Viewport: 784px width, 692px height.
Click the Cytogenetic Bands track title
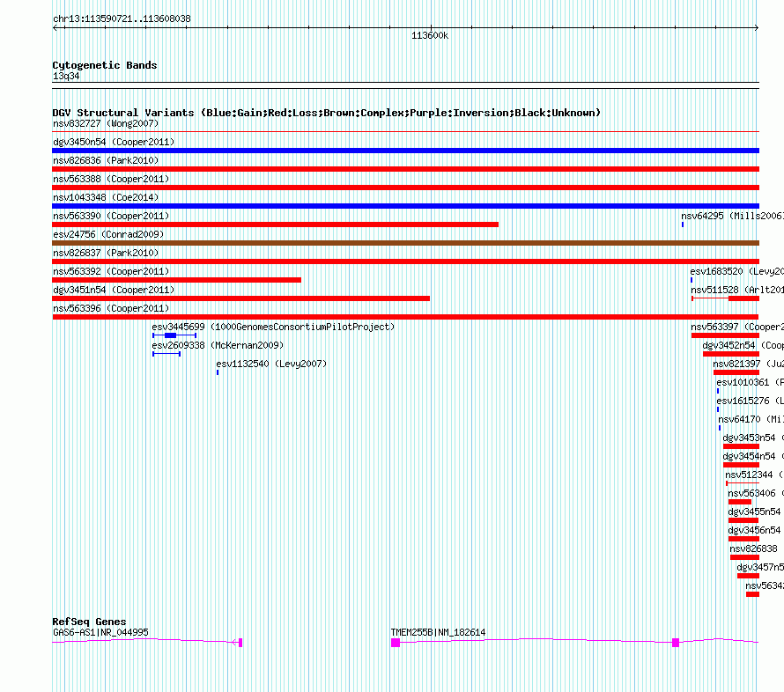point(105,65)
